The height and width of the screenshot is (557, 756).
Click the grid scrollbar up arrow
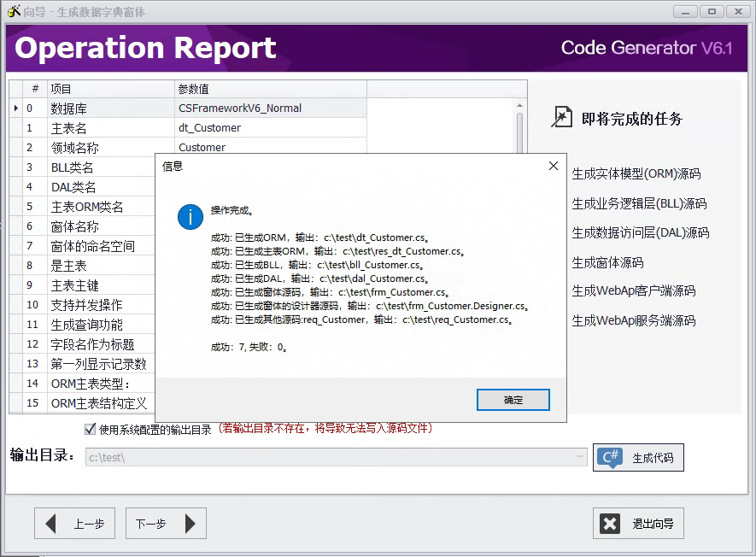coord(519,105)
